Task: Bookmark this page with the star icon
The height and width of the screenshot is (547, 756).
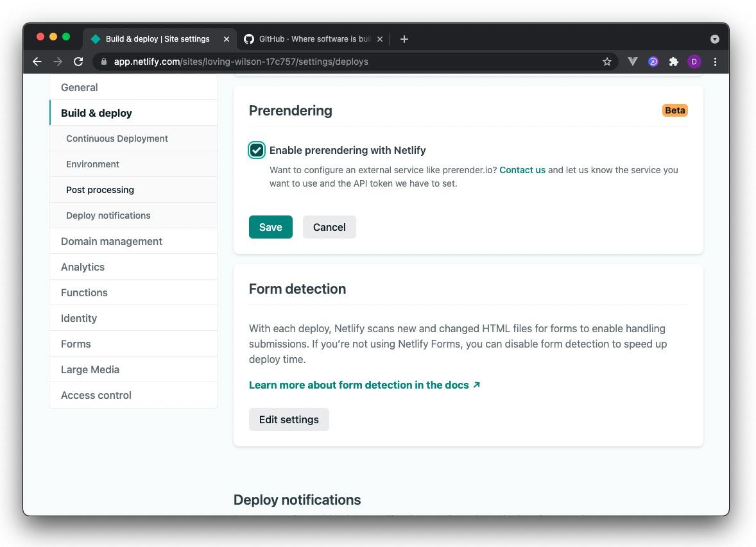Action: tap(606, 62)
